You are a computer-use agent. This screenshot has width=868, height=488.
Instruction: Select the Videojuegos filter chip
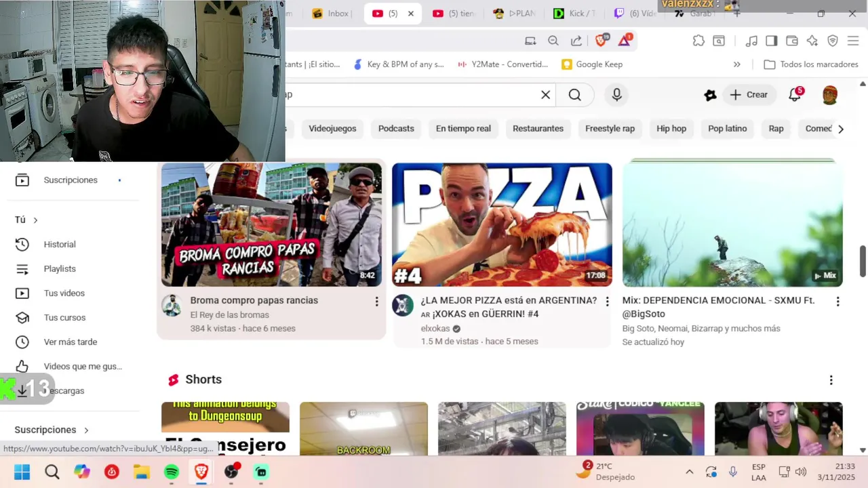click(332, 129)
